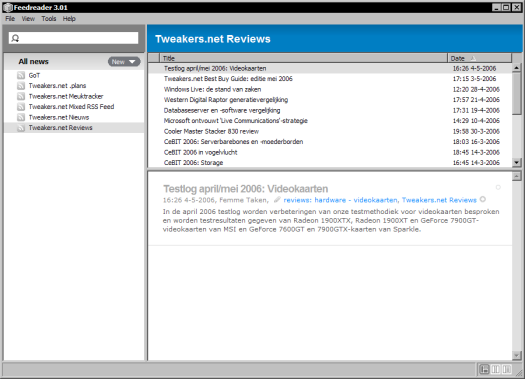Click the pencil tag icon before 'reviews: hardware'
The width and height of the screenshot is (525, 379).
(x=277, y=200)
